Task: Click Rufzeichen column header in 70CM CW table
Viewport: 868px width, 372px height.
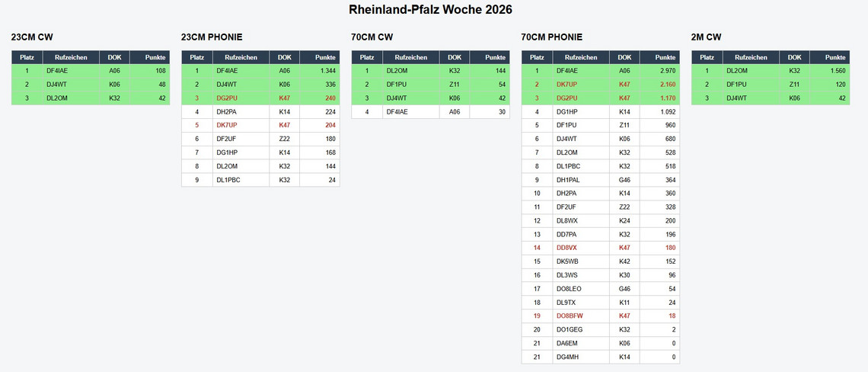Action: tap(410, 57)
